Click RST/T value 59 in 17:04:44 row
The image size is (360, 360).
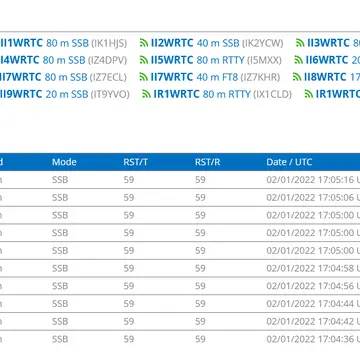[x=129, y=303]
